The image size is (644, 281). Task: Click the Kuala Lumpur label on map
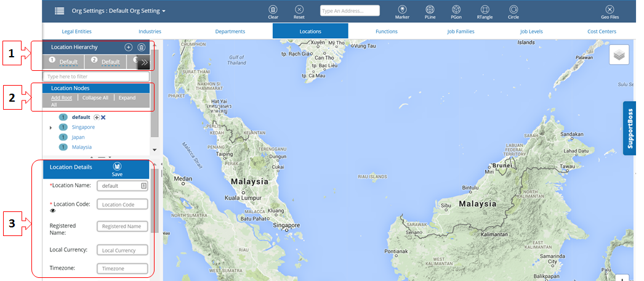(x=243, y=198)
